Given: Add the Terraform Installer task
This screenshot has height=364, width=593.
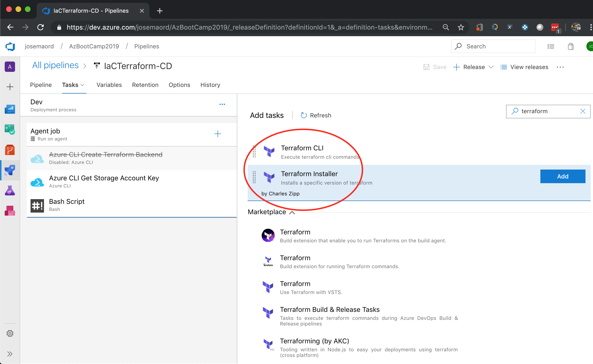Looking at the screenshot, I should (562, 176).
